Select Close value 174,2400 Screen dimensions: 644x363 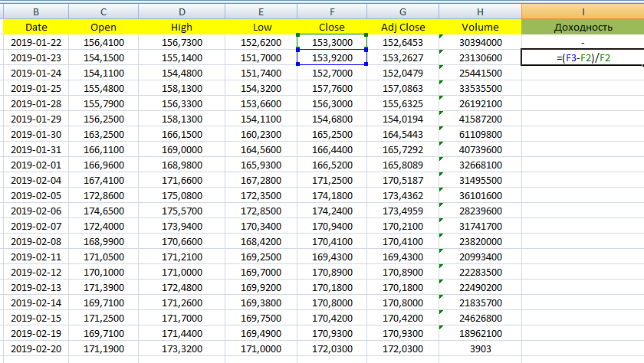332,211
